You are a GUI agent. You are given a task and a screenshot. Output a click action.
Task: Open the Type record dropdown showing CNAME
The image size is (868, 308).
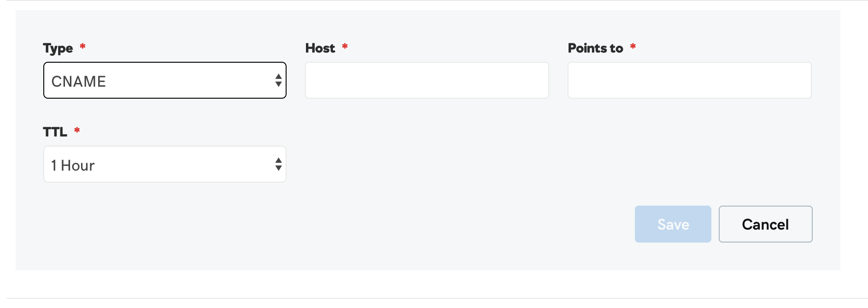point(165,80)
